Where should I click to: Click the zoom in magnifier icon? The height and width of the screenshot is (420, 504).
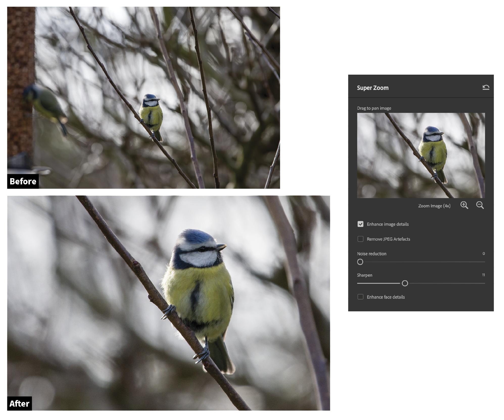pos(464,205)
